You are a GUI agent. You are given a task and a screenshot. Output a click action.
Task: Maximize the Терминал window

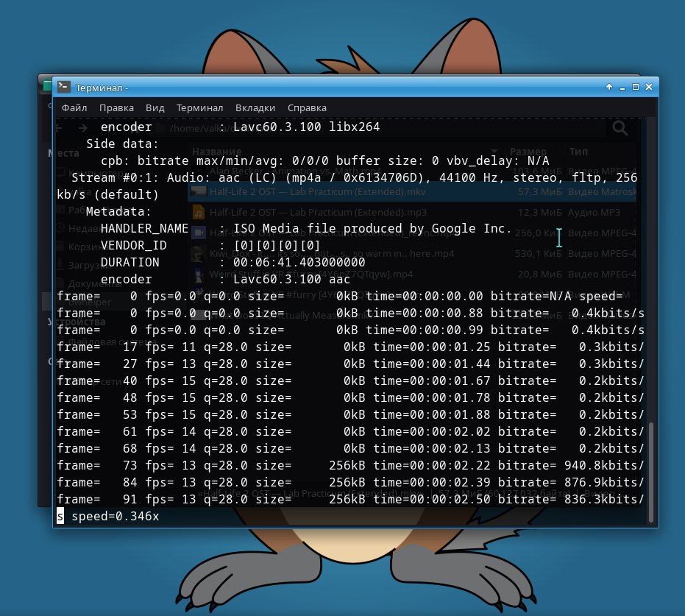(636, 87)
